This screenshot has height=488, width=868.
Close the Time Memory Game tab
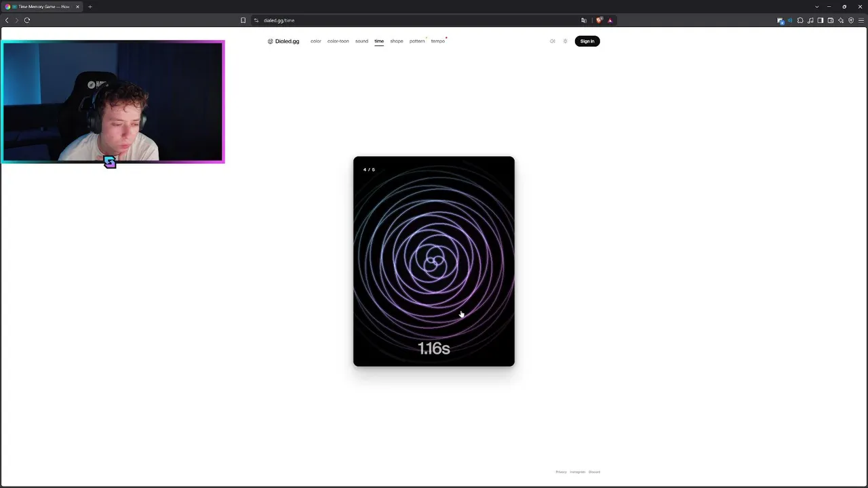point(77,7)
